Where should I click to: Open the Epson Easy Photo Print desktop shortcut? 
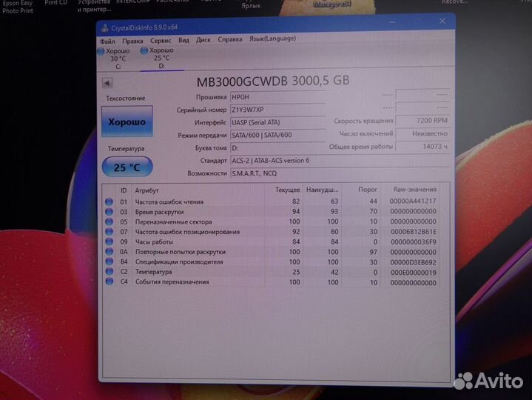(18, 7)
